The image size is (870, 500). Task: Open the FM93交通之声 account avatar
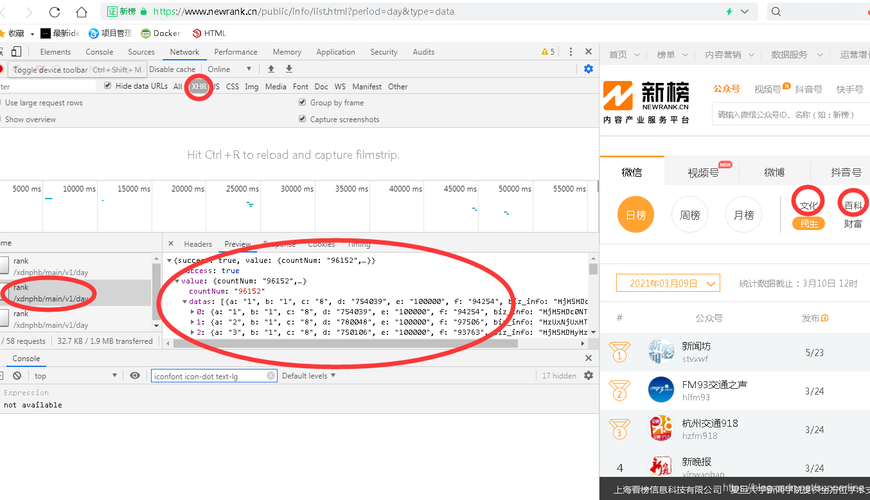coord(661,390)
